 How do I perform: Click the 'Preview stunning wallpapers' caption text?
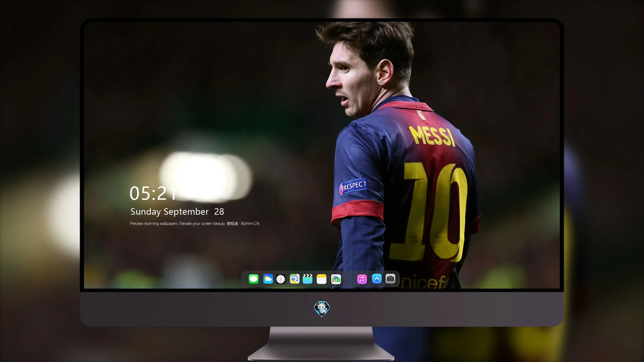click(195, 223)
